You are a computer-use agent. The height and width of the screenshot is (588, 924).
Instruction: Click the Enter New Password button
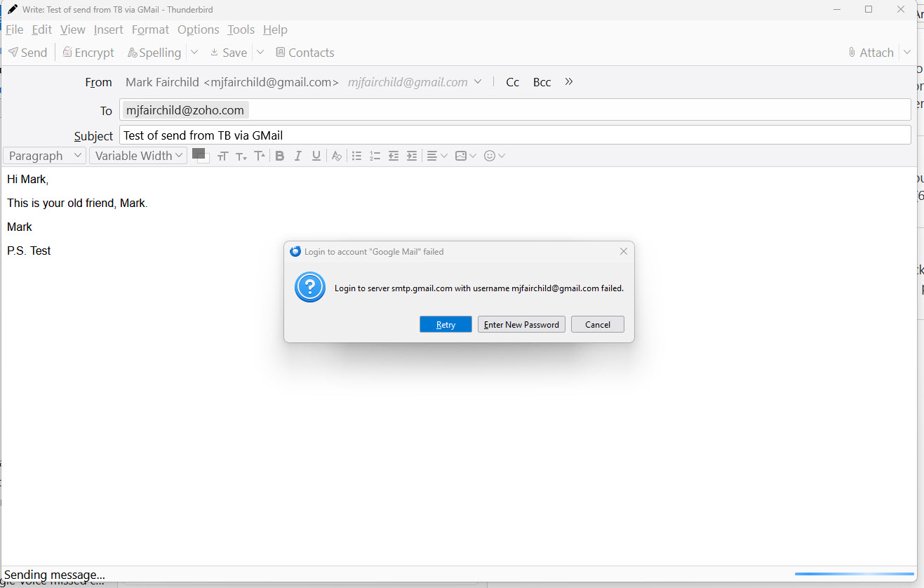[521, 324]
